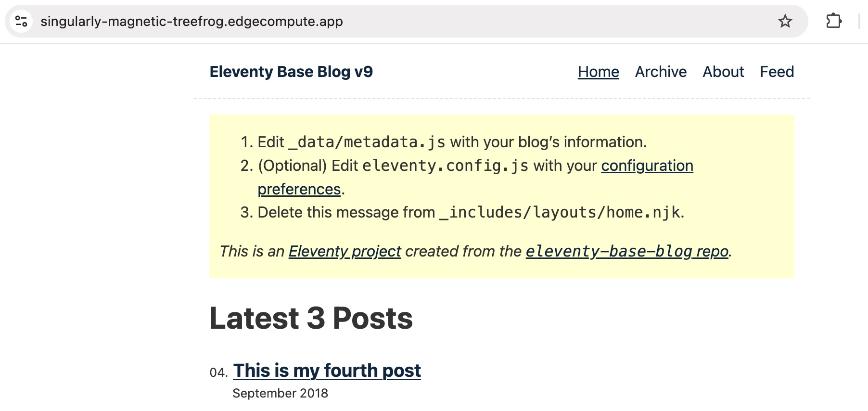The width and height of the screenshot is (868, 411).
Task: Open the Archive section
Action: 661,72
